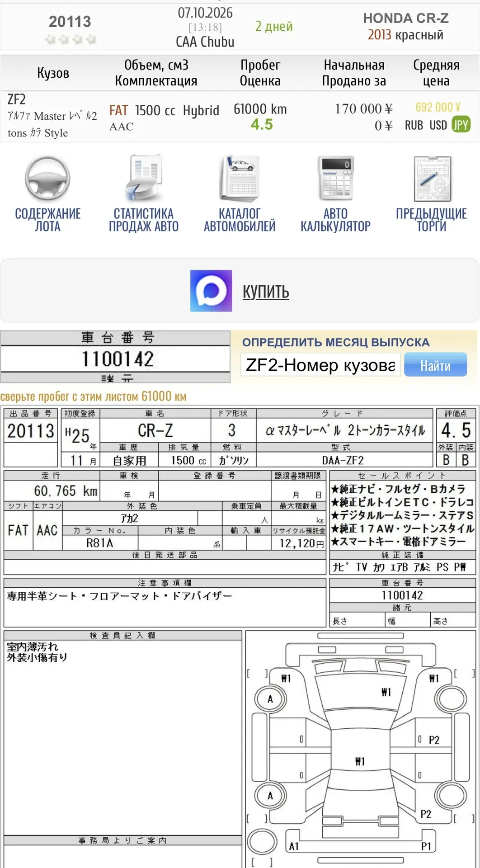
Task: Click the 60,765 km mileage on sheet
Action: click(x=66, y=491)
